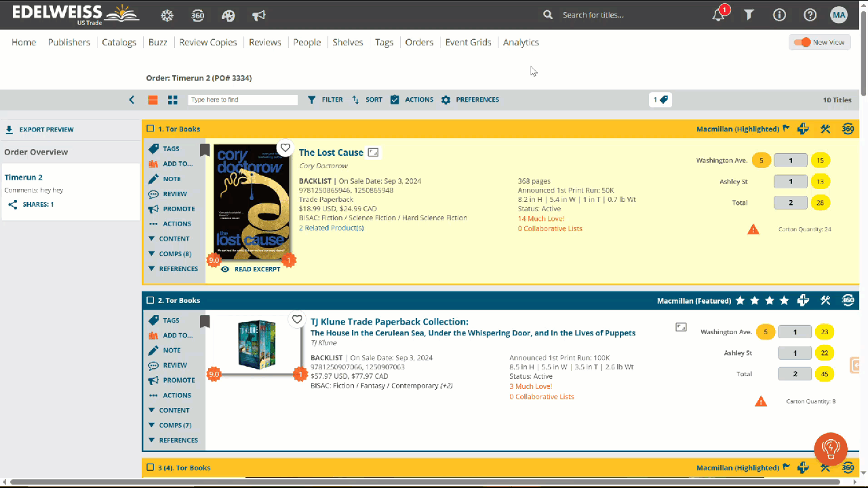Favorite TJ Klune collection with heart icon
Screen dimensions: 868x488
[x=297, y=319]
